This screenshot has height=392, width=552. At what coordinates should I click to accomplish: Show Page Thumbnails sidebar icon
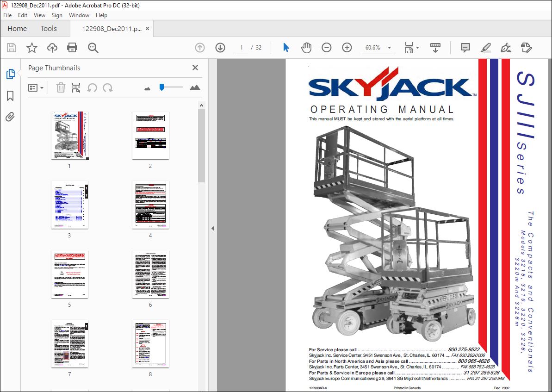[11, 74]
